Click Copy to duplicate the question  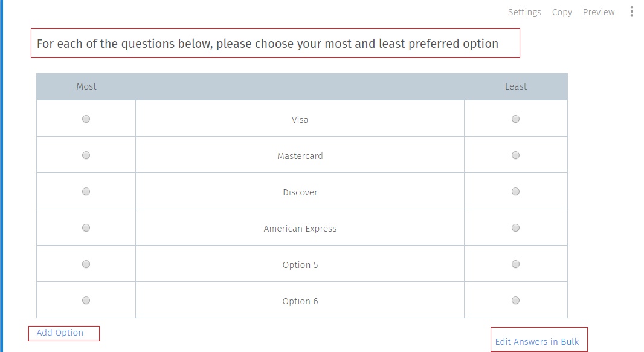(x=562, y=11)
